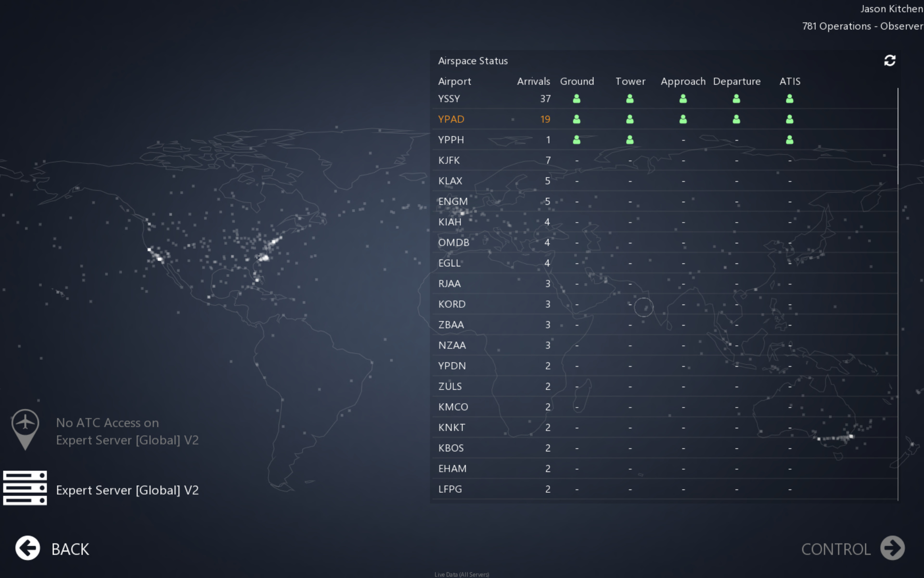Click the Arrivals column header
Viewport: 924px width, 578px height.
pyautogui.click(x=533, y=81)
